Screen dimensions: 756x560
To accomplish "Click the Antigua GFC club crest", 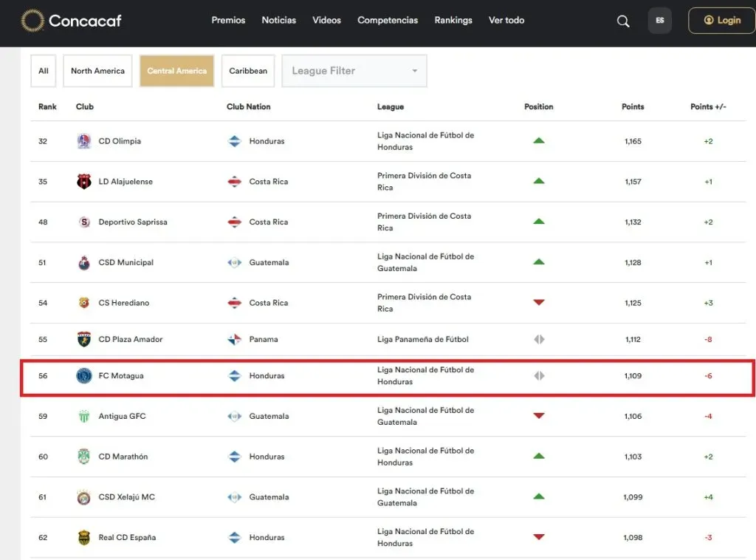I will (84, 417).
